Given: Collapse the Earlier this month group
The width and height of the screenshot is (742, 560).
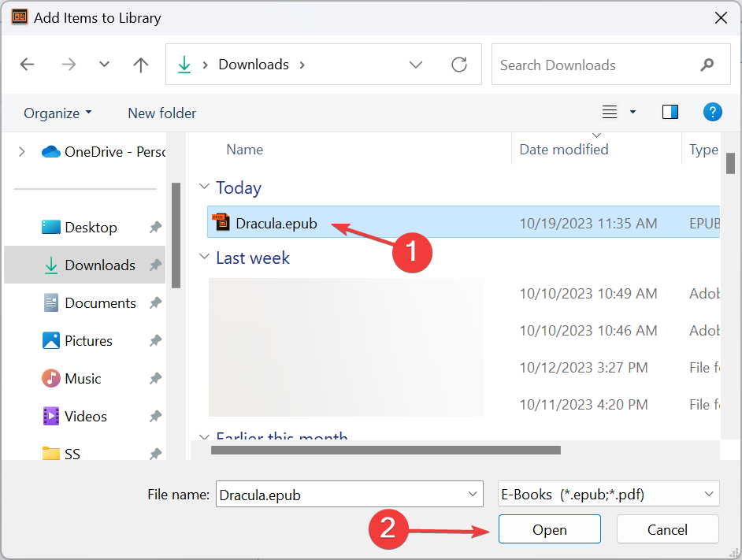Looking at the screenshot, I should (x=205, y=436).
